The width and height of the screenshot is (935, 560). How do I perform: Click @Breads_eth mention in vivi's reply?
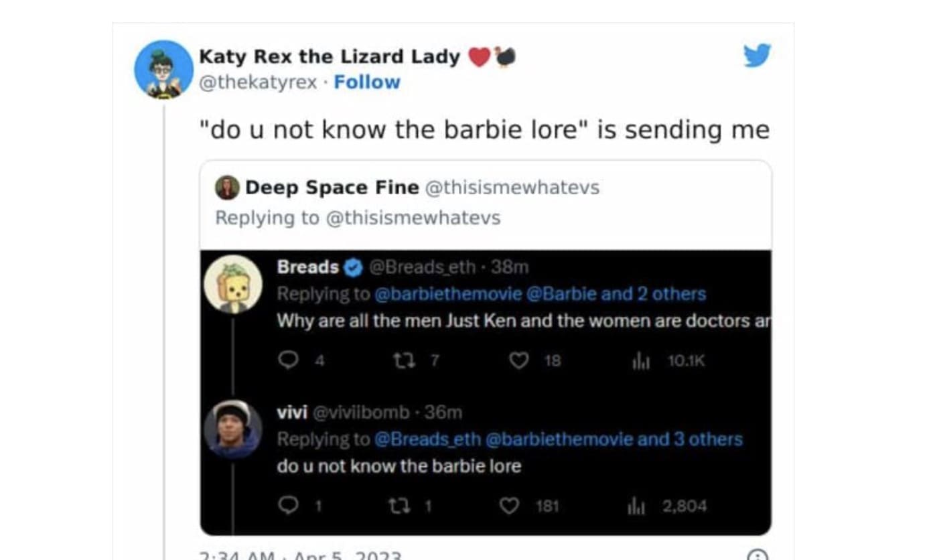[x=427, y=439]
